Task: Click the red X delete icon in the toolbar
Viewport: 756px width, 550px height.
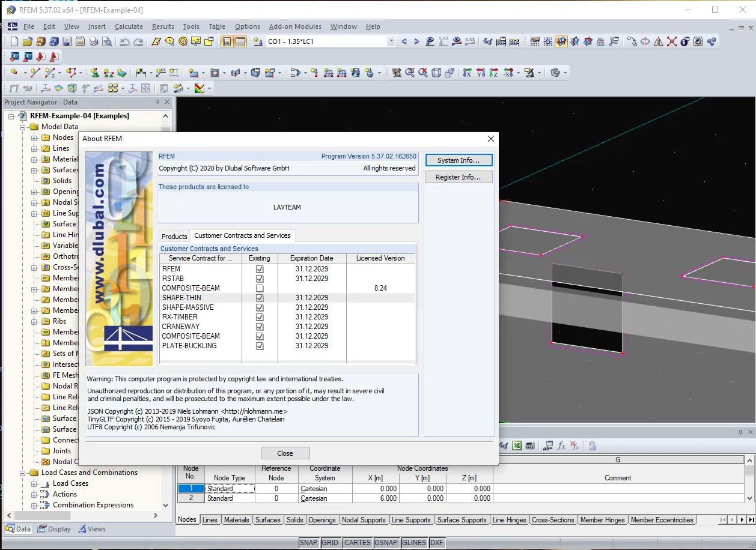Action: [x=672, y=41]
